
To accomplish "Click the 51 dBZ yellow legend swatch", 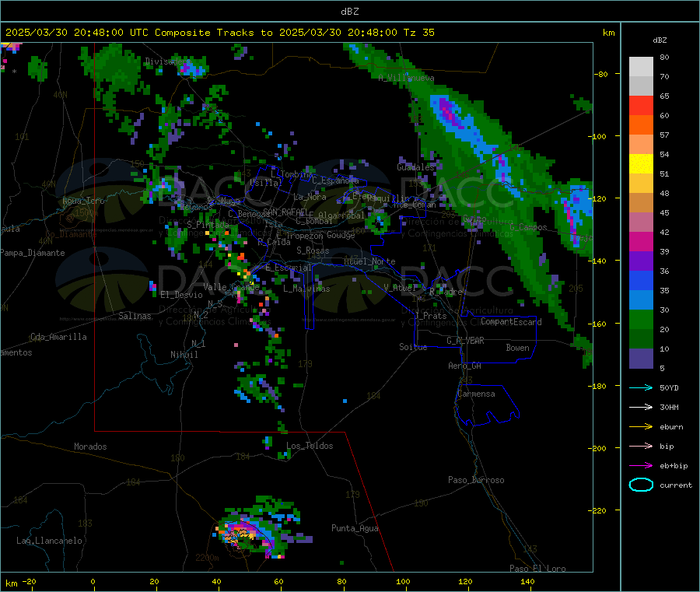I will click(641, 164).
